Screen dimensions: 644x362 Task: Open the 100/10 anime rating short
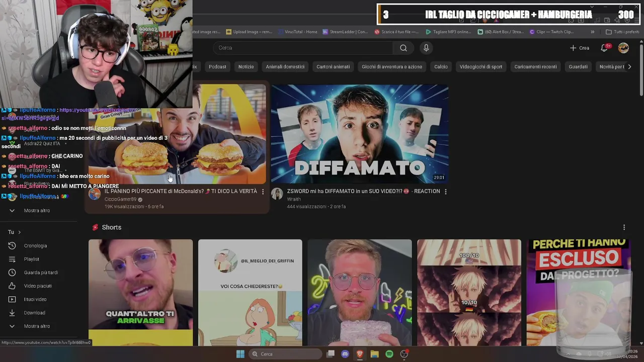[x=469, y=293]
